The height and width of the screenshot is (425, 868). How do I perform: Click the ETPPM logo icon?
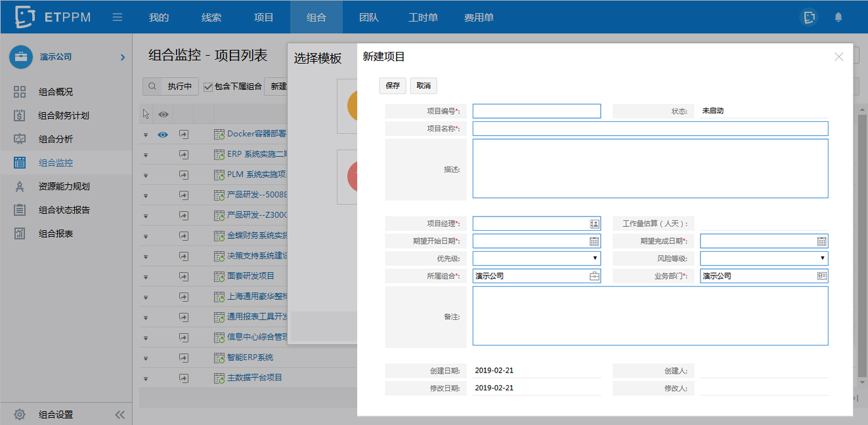coord(25,17)
